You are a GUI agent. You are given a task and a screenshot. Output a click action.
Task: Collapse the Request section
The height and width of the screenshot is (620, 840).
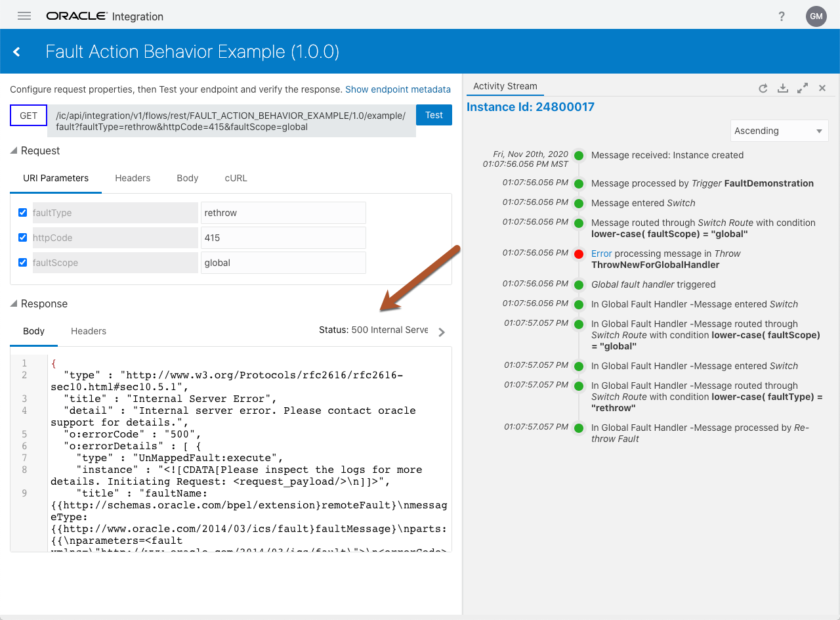click(x=14, y=151)
